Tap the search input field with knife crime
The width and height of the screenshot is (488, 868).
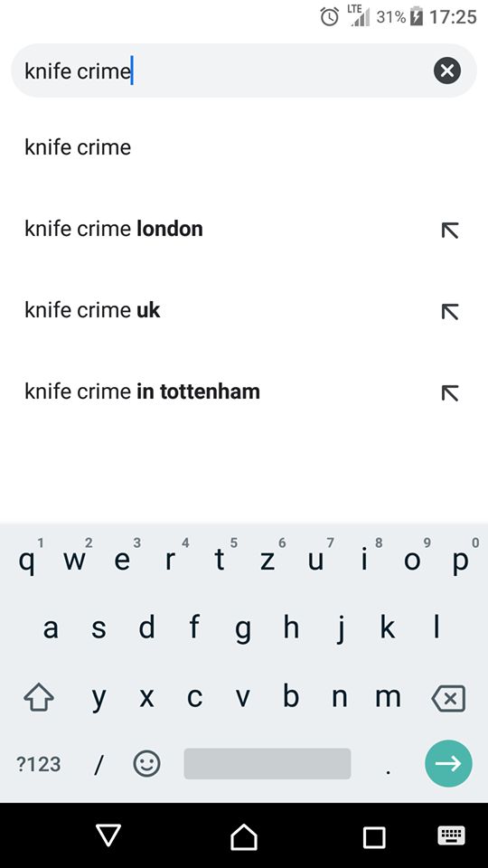(221, 71)
